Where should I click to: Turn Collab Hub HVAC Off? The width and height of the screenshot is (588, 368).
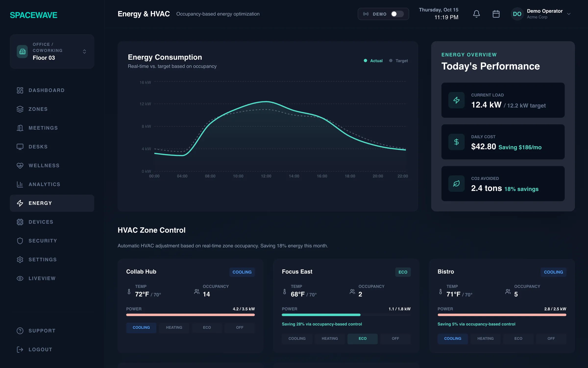(x=240, y=328)
